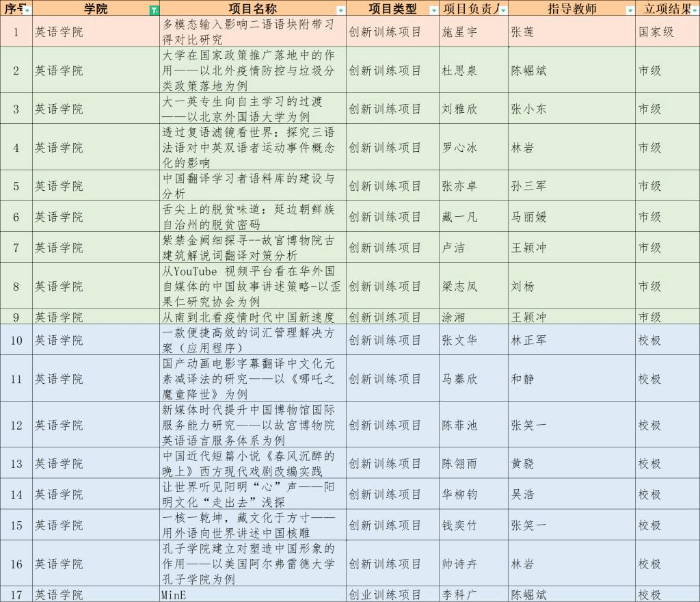The width and height of the screenshot is (700, 602).
Task: Click the 创业训练项目 cell in row 17
Action: pyautogui.click(x=392, y=595)
